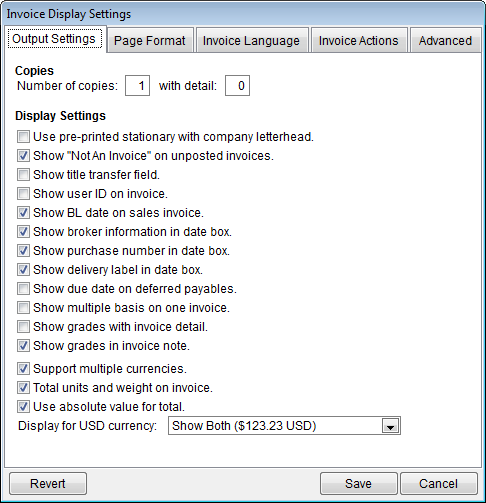486x503 pixels.
Task: Check Show multiple basis on one invoice
Action: (x=23, y=308)
